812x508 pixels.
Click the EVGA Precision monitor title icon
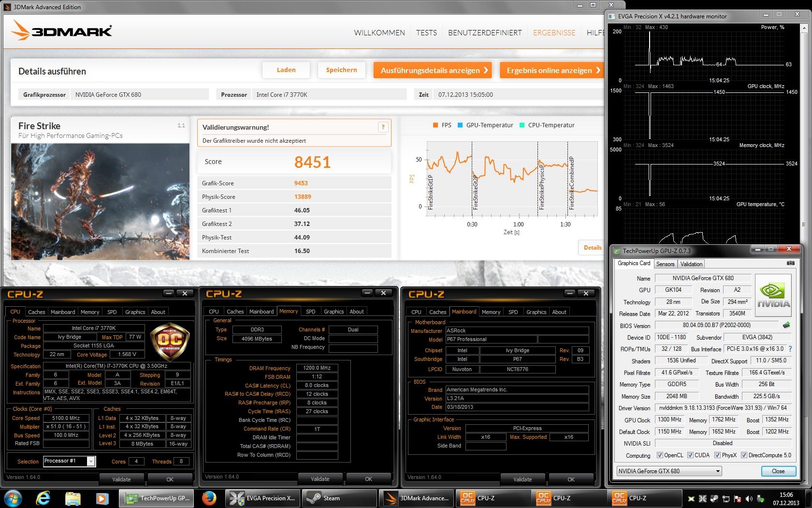point(612,16)
